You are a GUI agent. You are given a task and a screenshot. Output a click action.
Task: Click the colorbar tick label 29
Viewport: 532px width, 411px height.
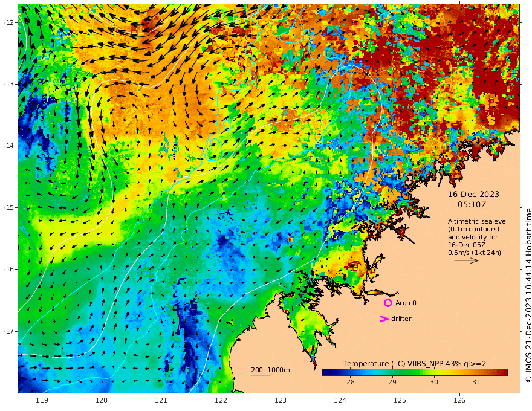point(392,382)
